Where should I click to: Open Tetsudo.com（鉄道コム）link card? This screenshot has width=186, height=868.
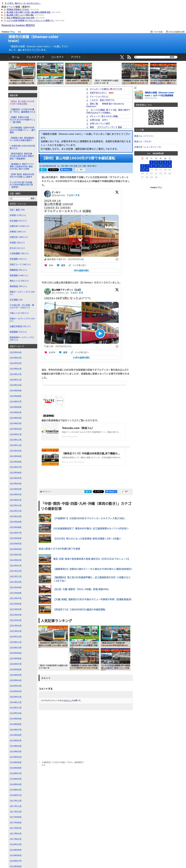tap(83, 432)
